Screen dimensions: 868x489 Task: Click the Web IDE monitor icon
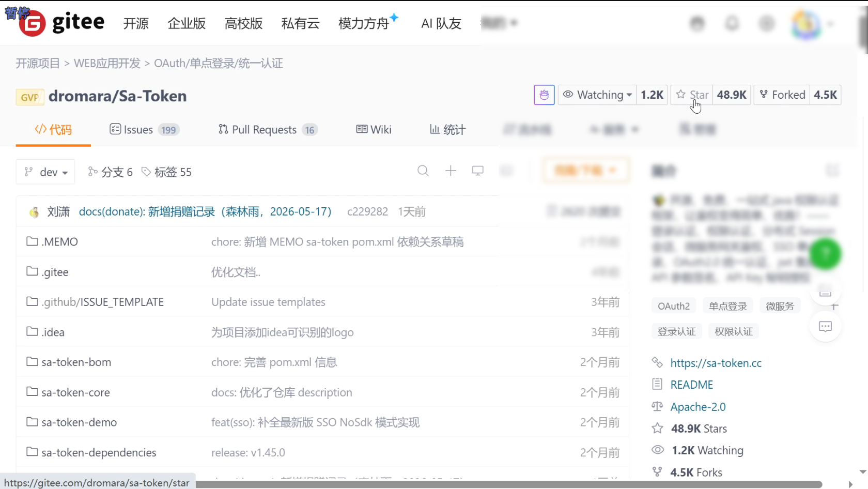pos(478,171)
